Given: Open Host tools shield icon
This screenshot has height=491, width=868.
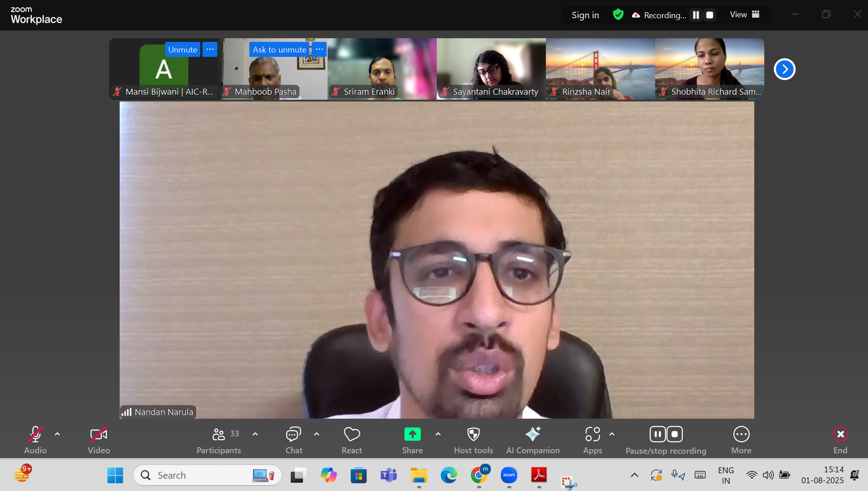Looking at the screenshot, I should tap(473, 435).
